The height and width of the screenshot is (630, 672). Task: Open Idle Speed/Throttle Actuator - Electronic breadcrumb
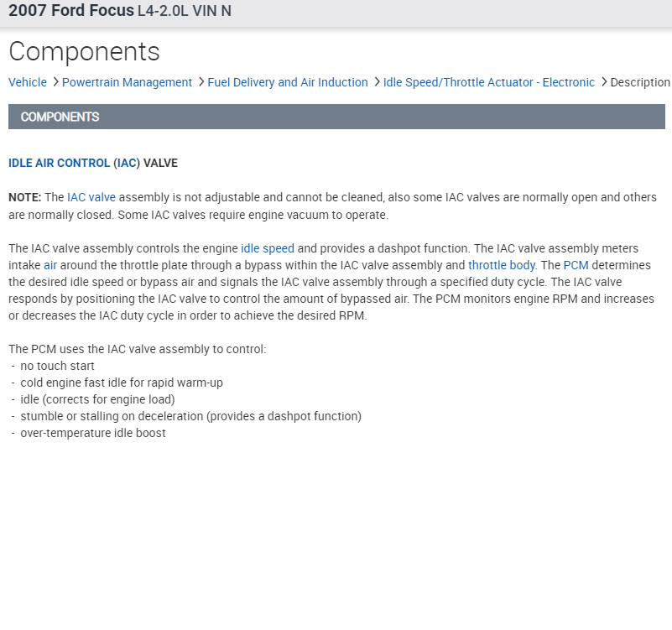489,82
